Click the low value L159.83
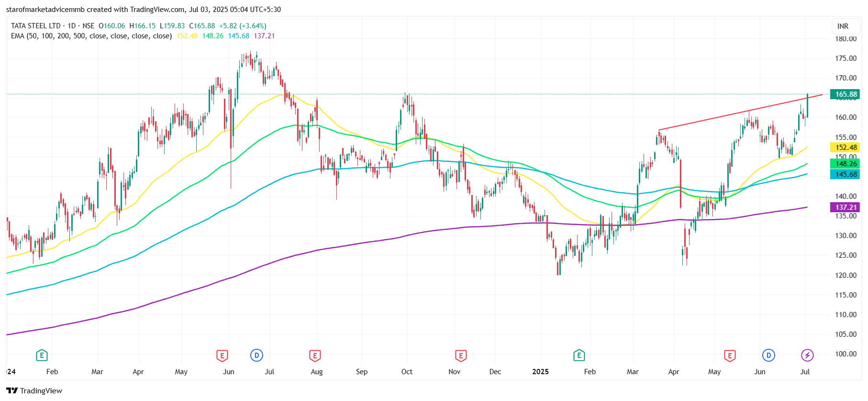The width and height of the screenshot is (868, 401). click(172, 26)
